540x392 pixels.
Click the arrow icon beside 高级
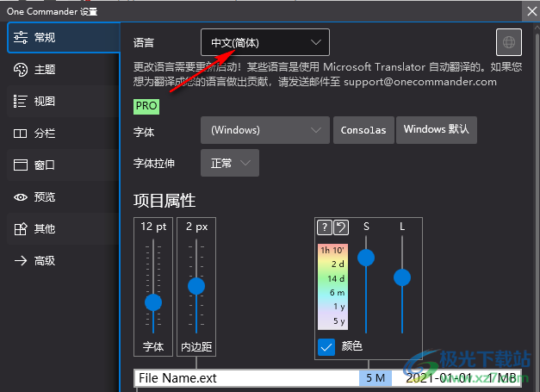pos(21,261)
